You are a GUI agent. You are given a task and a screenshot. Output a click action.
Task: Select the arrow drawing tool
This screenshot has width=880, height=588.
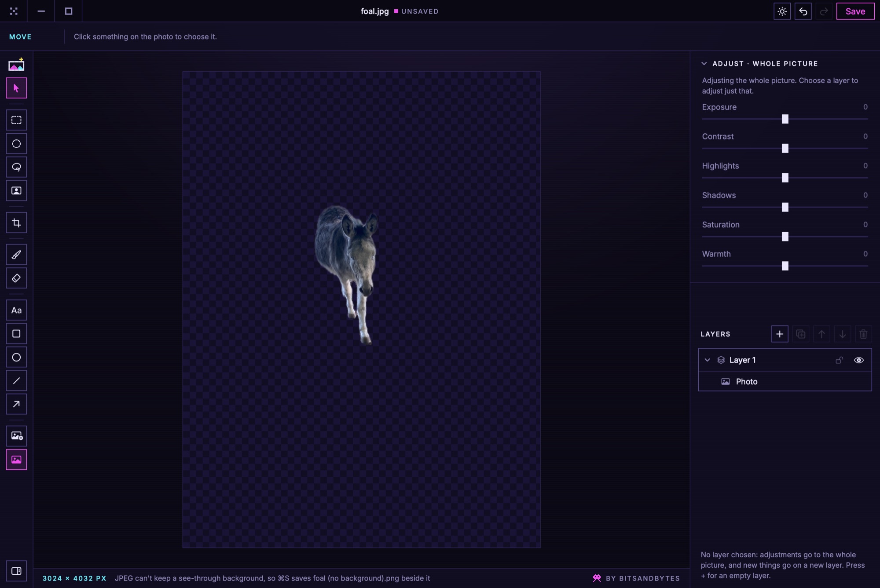tap(16, 404)
